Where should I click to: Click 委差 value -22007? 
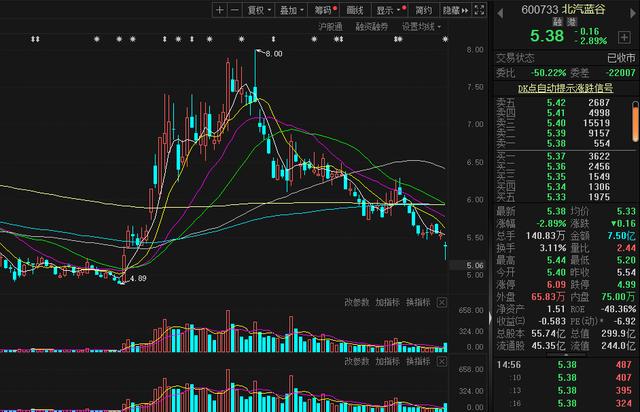coord(620,73)
